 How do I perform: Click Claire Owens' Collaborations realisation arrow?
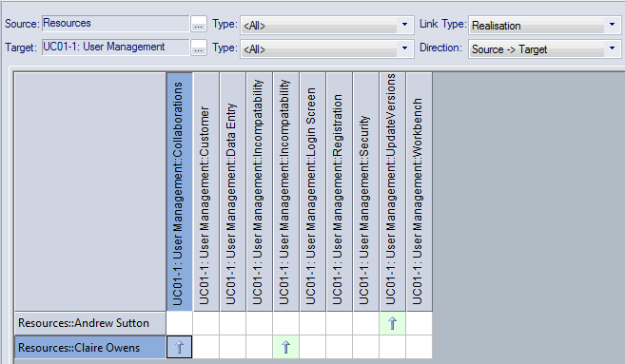pyautogui.click(x=180, y=347)
